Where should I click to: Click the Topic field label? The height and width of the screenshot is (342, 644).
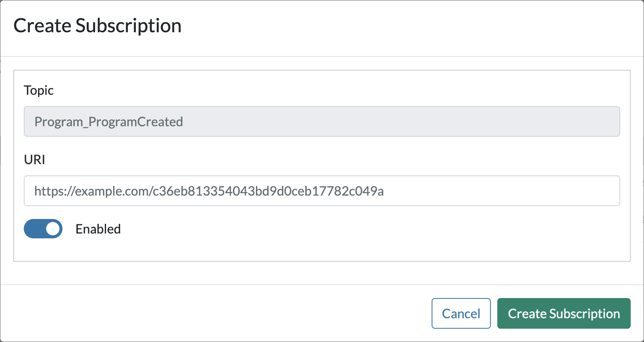tap(39, 90)
